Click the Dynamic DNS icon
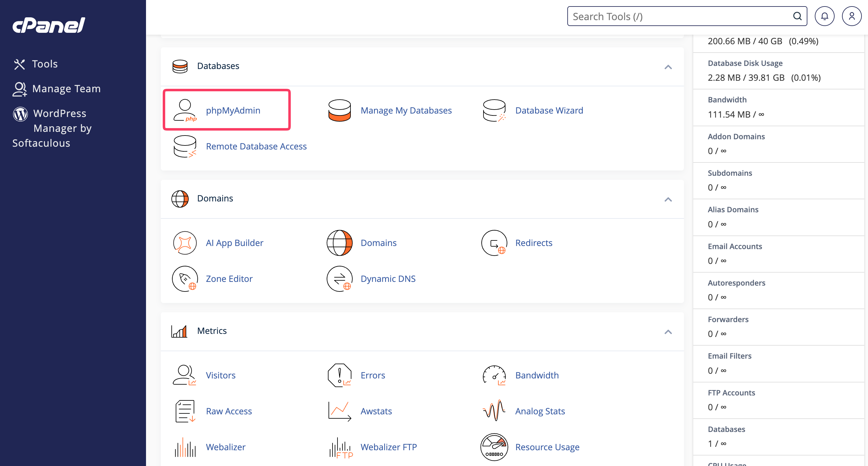Viewport: 868px width, 466px height. [x=339, y=279]
